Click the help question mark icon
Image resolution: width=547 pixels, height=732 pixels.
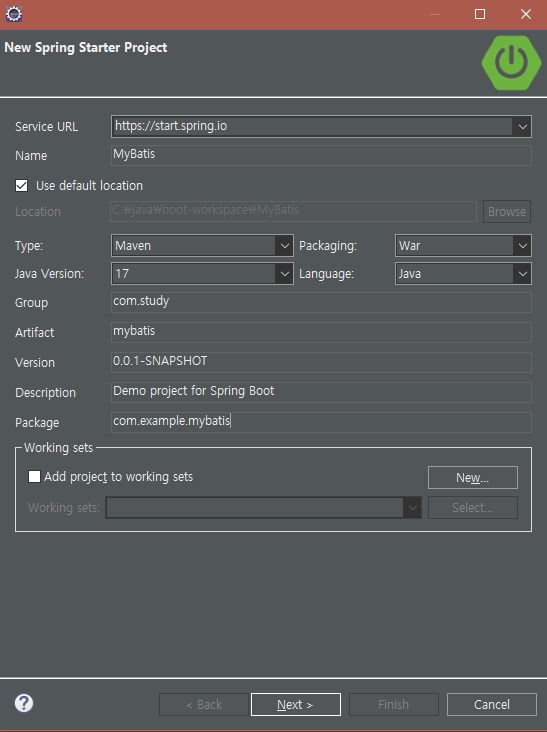click(24, 703)
